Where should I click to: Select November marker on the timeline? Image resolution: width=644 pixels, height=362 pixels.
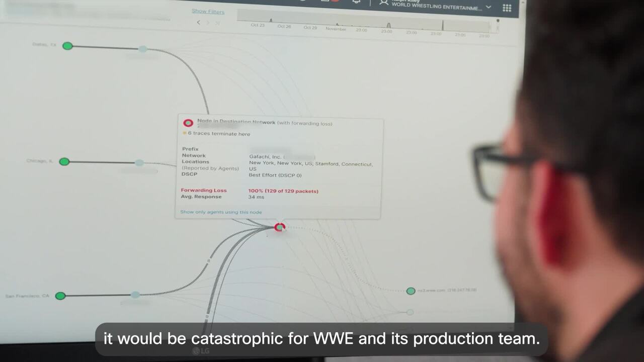point(336,29)
